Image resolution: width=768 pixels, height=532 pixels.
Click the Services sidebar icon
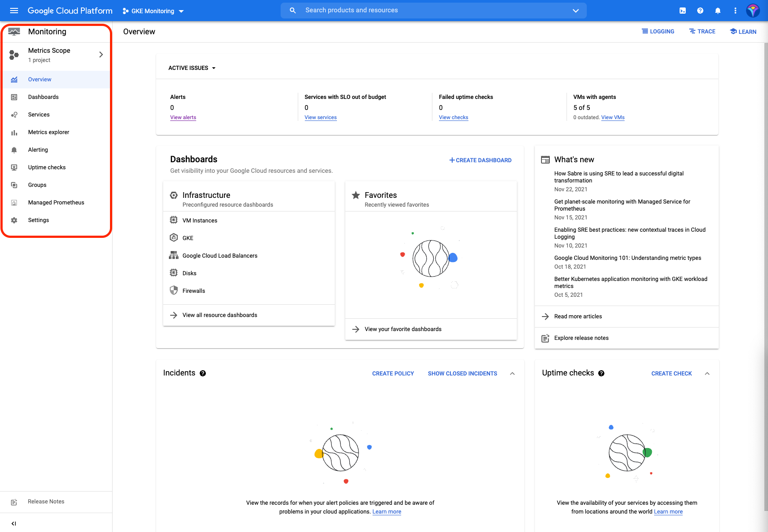(14, 115)
